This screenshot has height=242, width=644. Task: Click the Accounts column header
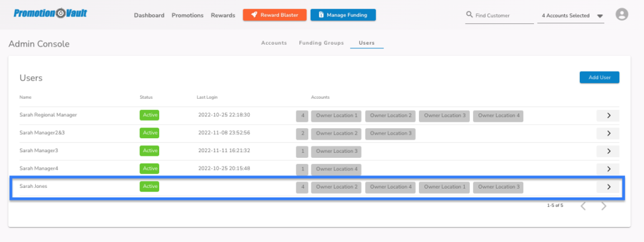click(x=320, y=97)
